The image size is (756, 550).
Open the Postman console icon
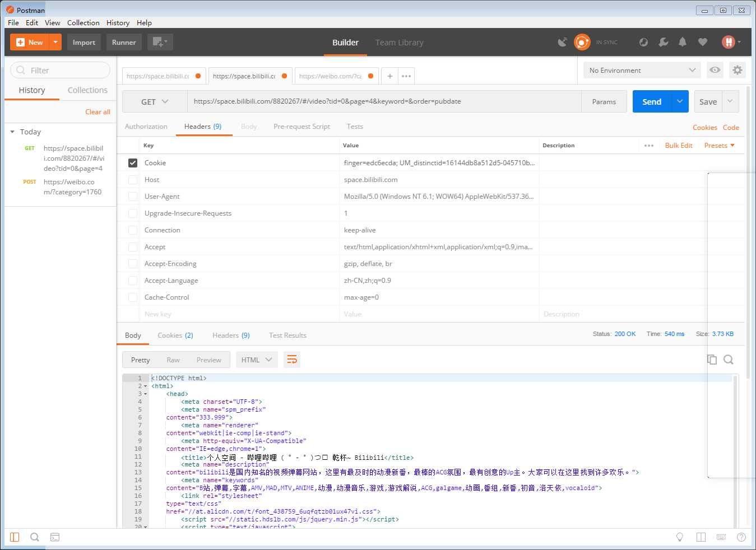coord(55,537)
